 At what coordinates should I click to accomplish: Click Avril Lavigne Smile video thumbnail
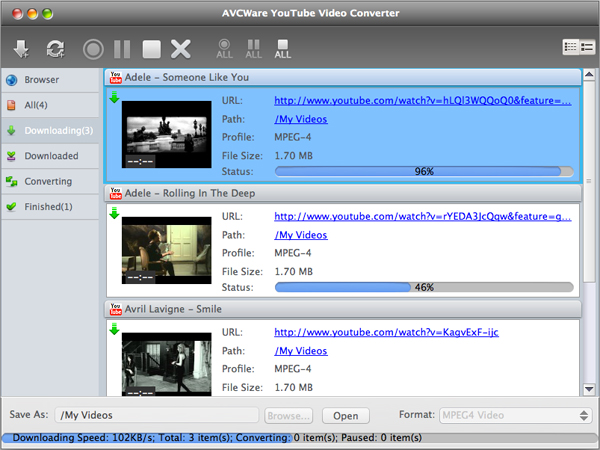(166, 364)
